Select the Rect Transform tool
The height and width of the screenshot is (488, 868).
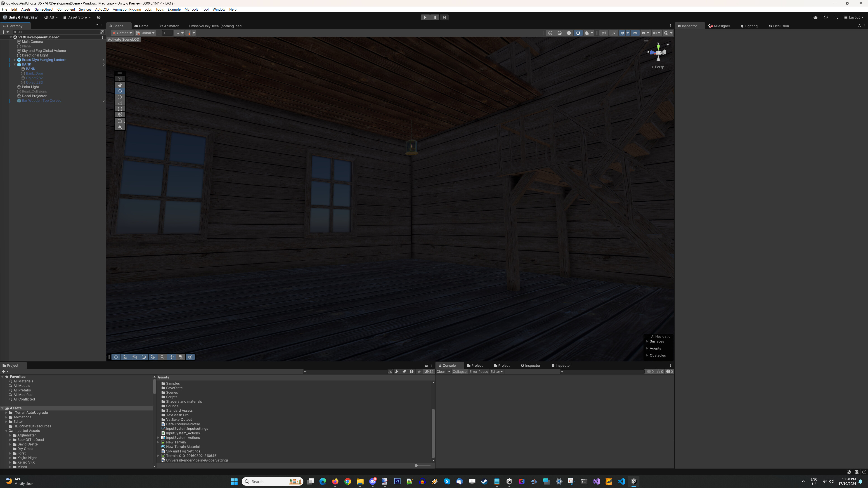[120, 108]
